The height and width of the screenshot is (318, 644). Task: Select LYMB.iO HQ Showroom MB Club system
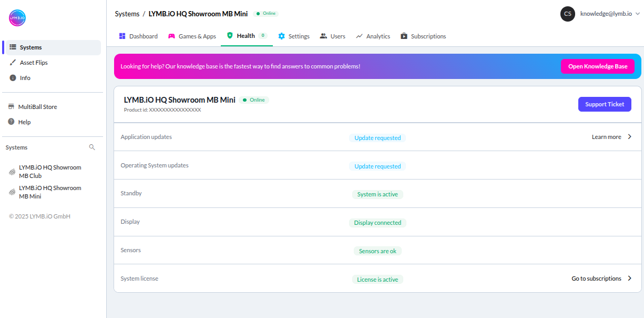coord(50,171)
